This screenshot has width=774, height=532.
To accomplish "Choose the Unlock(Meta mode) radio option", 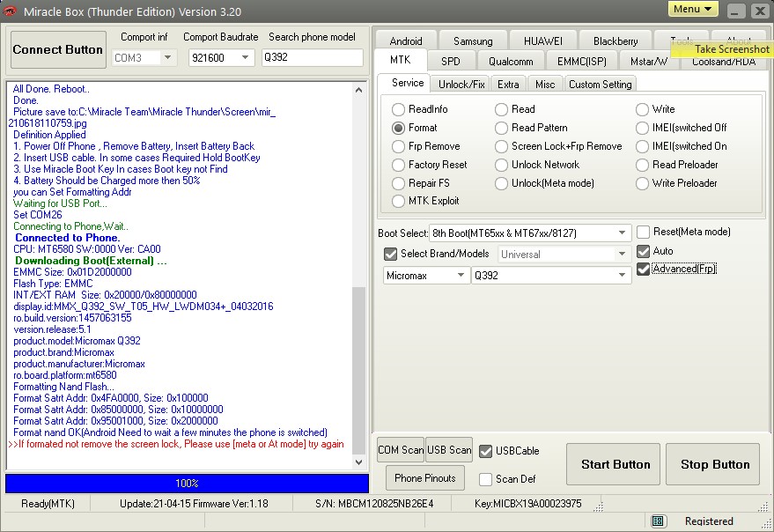I will coord(501,183).
